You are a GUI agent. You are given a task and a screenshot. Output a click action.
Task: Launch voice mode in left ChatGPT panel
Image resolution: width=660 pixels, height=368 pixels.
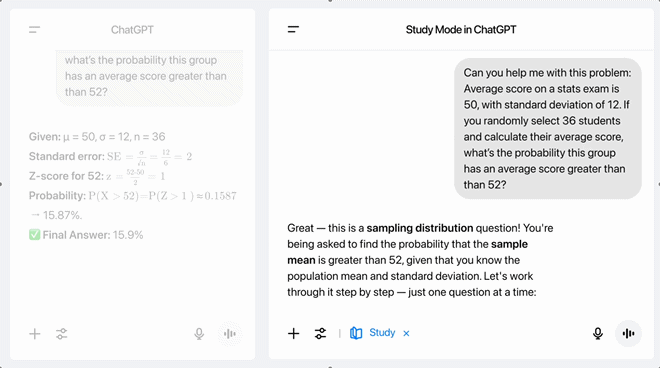tap(230, 334)
